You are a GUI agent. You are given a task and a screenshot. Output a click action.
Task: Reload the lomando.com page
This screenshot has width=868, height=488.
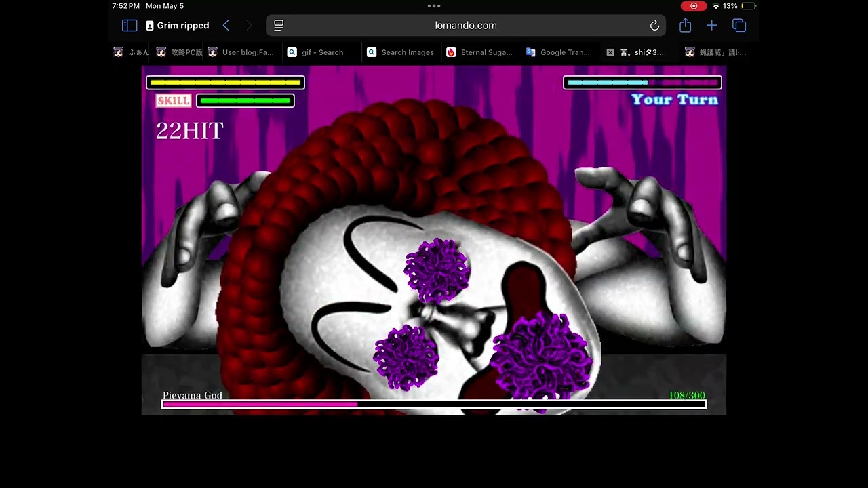pyautogui.click(x=654, y=26)
